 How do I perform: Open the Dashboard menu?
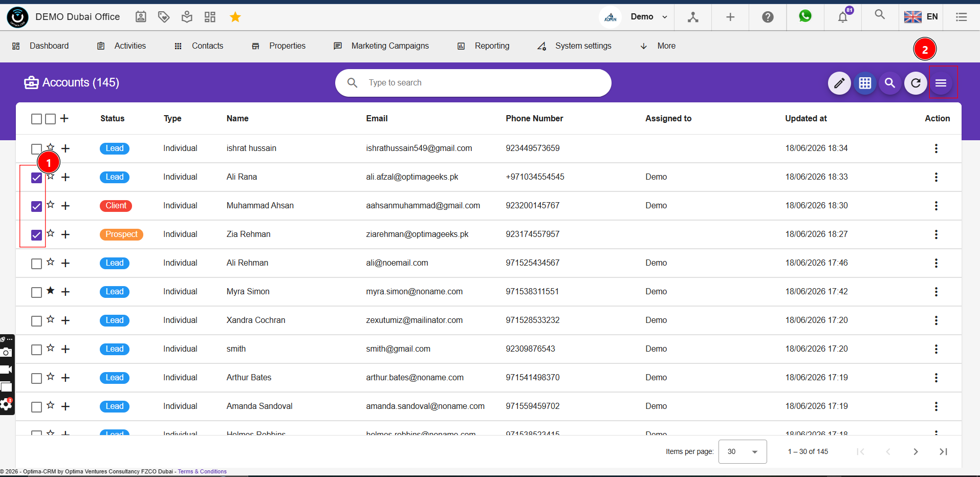tap(40, 46)
